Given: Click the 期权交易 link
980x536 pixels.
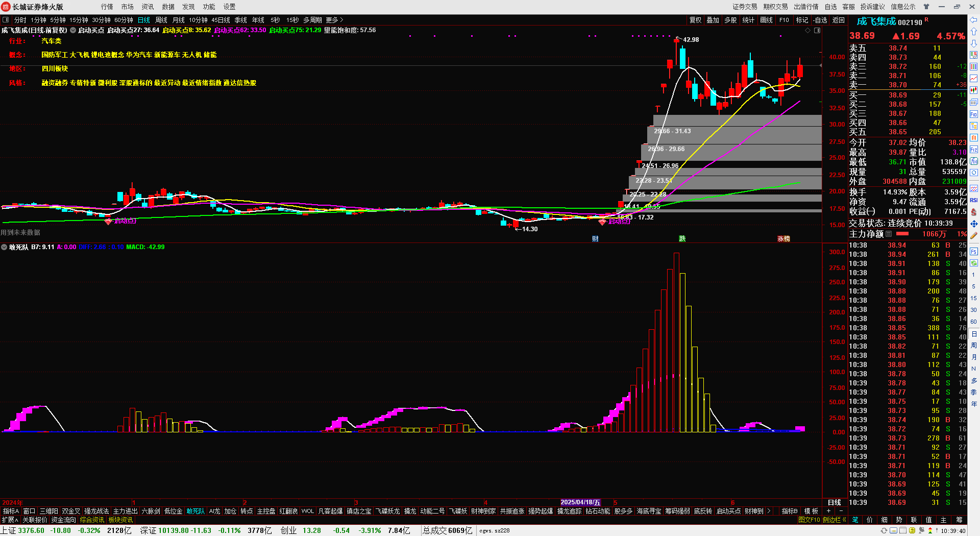Looking at the screenshot, I should (775, 7).
